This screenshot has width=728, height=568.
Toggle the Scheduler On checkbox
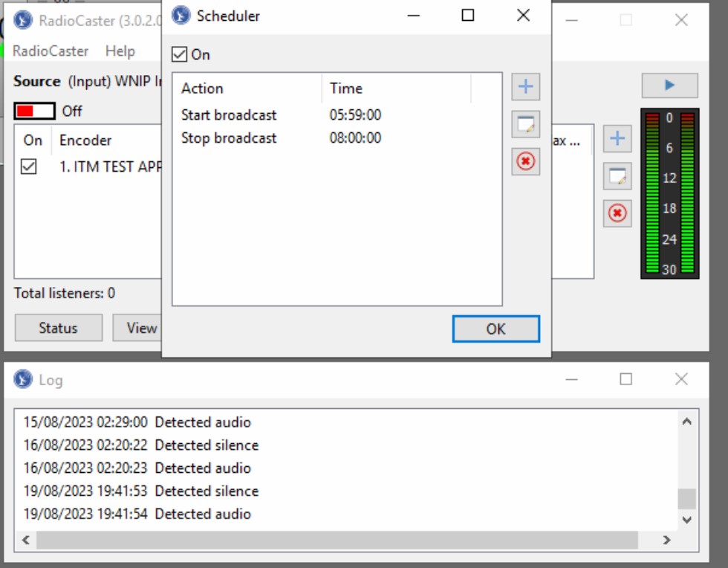tap(179, 54)
